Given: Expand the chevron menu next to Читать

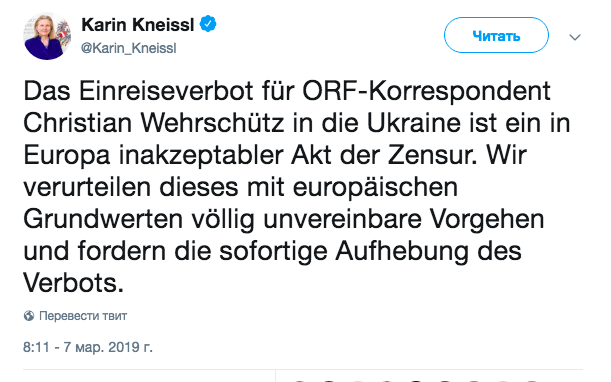Looking at the screenshot, I should click(575, 37).
